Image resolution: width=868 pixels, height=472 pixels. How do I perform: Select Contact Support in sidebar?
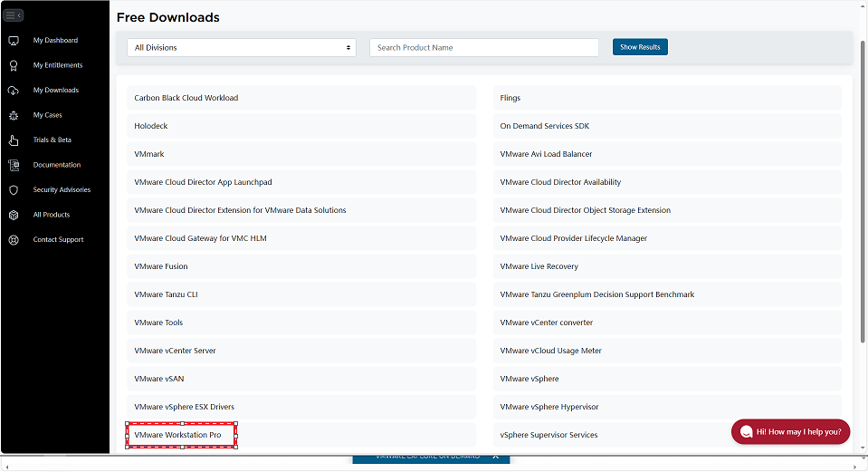[x=58, y=240]
